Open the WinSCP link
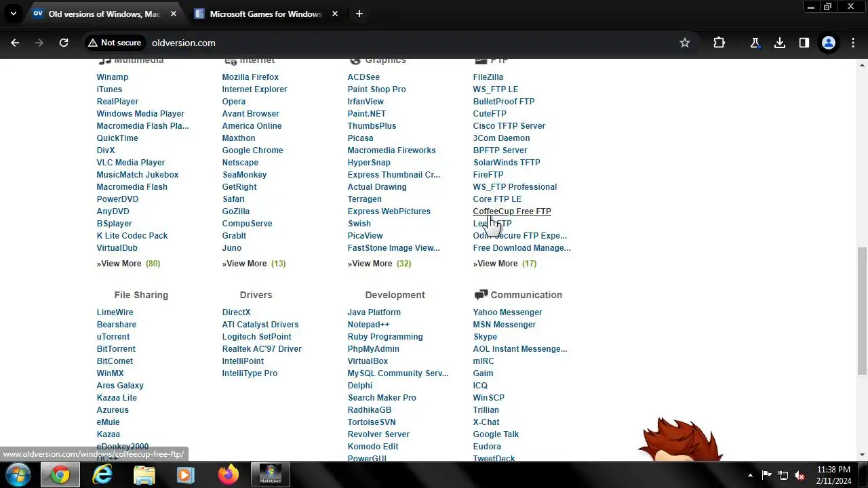Image resolution: width=868 pixels, height=488 pixels. point(488,398)
